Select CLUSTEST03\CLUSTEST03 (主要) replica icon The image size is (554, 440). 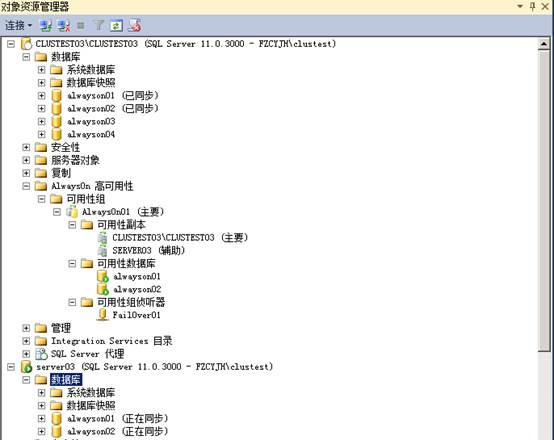pyautogui.click(x=102, y=237)
